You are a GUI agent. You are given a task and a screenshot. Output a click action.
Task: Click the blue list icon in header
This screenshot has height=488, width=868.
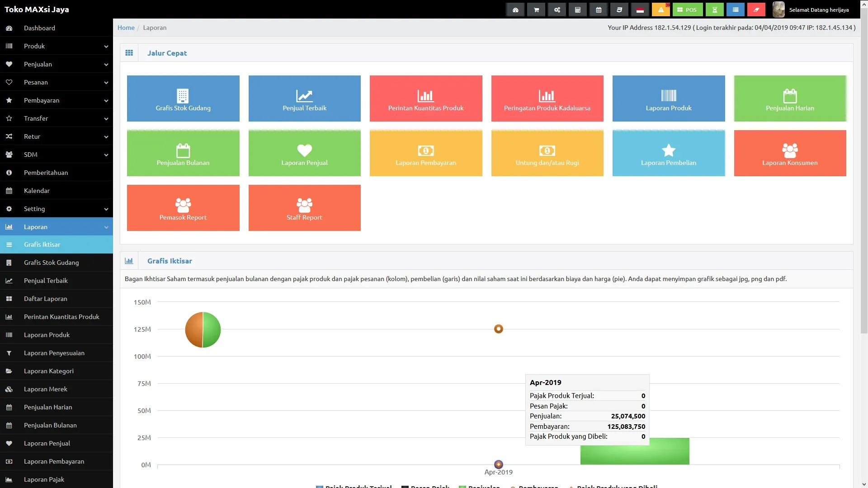click(x=735, y=9)
